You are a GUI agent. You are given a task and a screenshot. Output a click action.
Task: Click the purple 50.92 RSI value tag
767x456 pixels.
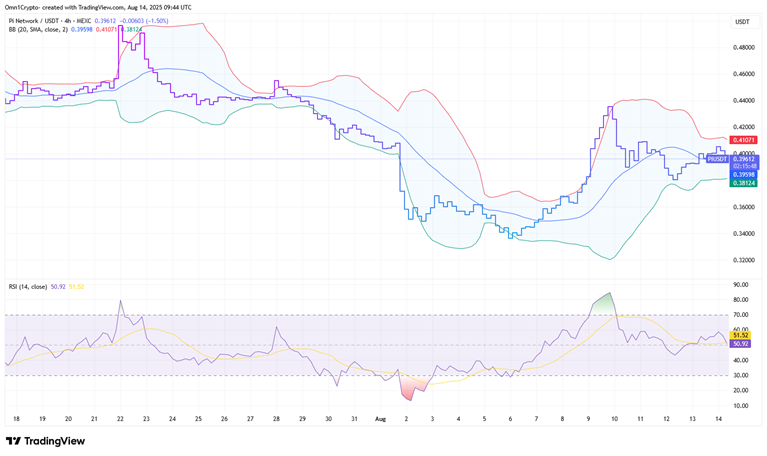(741, 344)
